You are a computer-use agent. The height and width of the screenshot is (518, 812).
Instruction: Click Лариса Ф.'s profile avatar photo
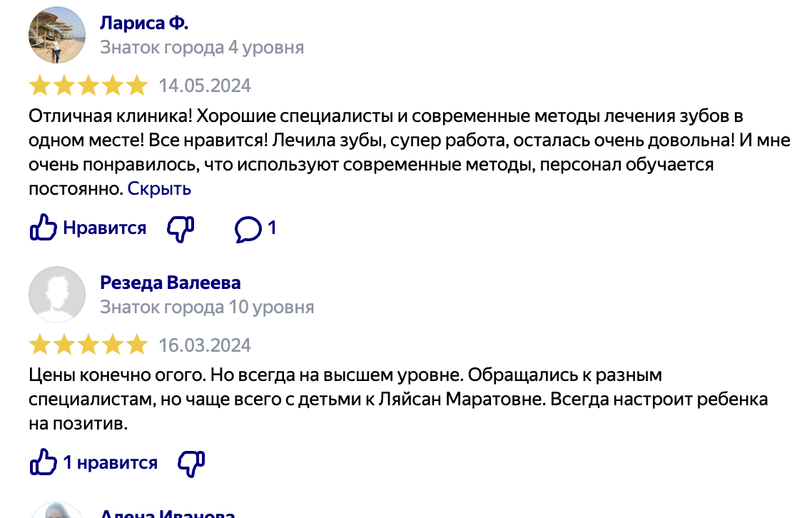point(57,35)
